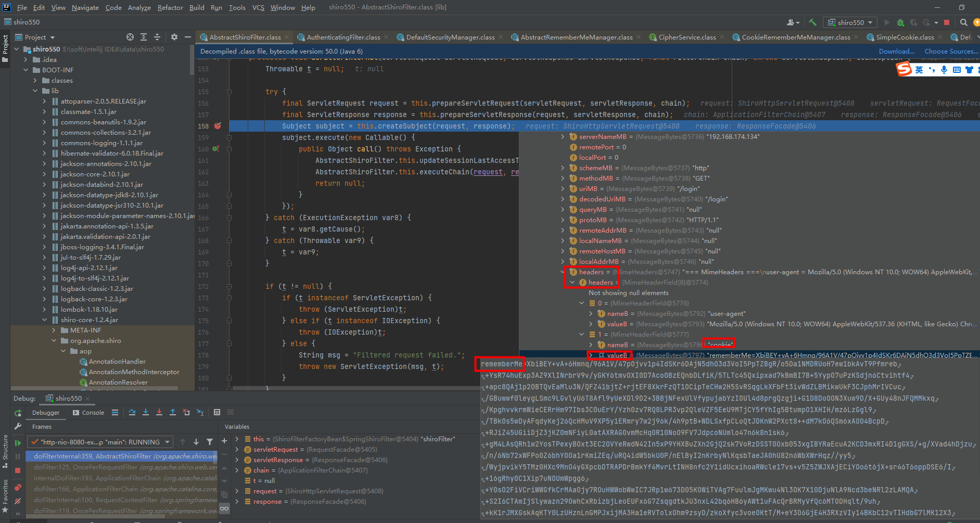Click the Step Out icon
The width and height of the screenshot is (980, 523).
click(173, 412)
